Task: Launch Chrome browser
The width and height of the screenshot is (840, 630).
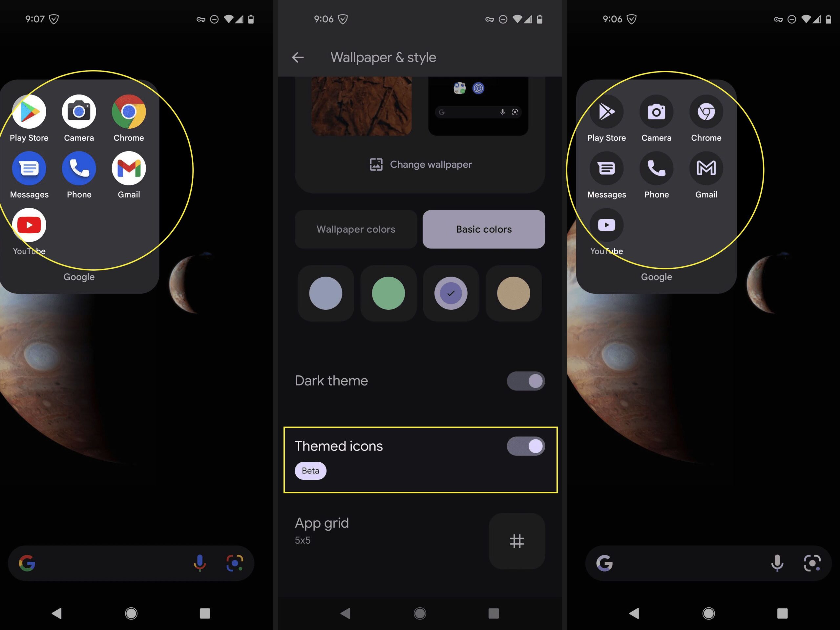Action: tap(128, 111)
